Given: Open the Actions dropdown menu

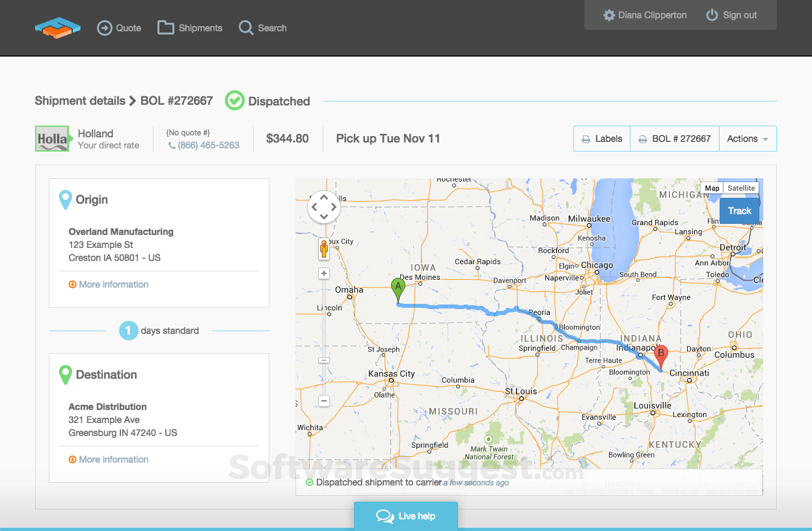Looking at the screenshot, I should coord(747,139).
